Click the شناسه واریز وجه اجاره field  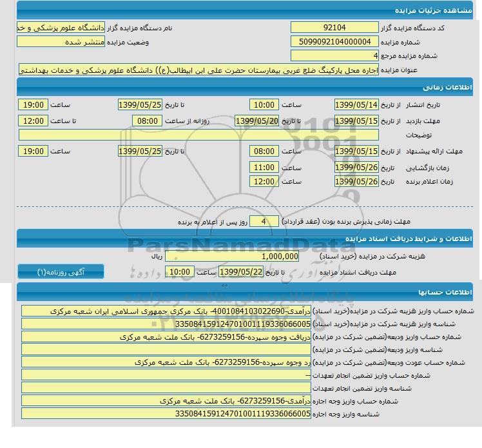point(166,414)
